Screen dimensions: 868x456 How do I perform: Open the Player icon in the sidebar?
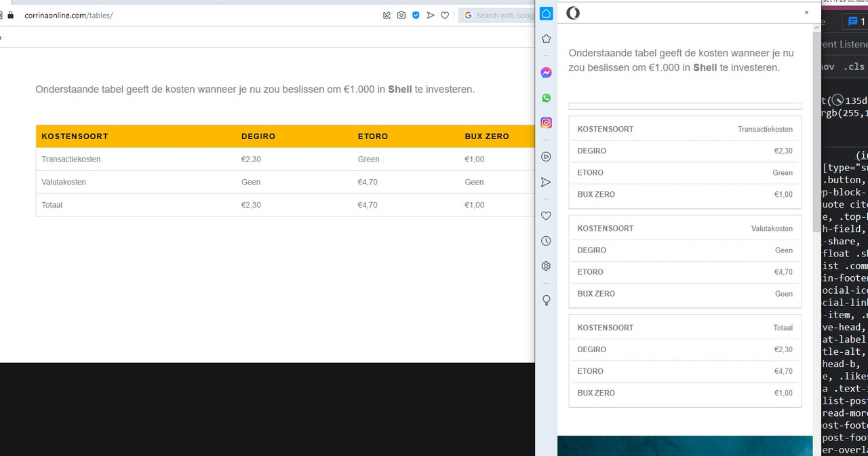point(546,157)
